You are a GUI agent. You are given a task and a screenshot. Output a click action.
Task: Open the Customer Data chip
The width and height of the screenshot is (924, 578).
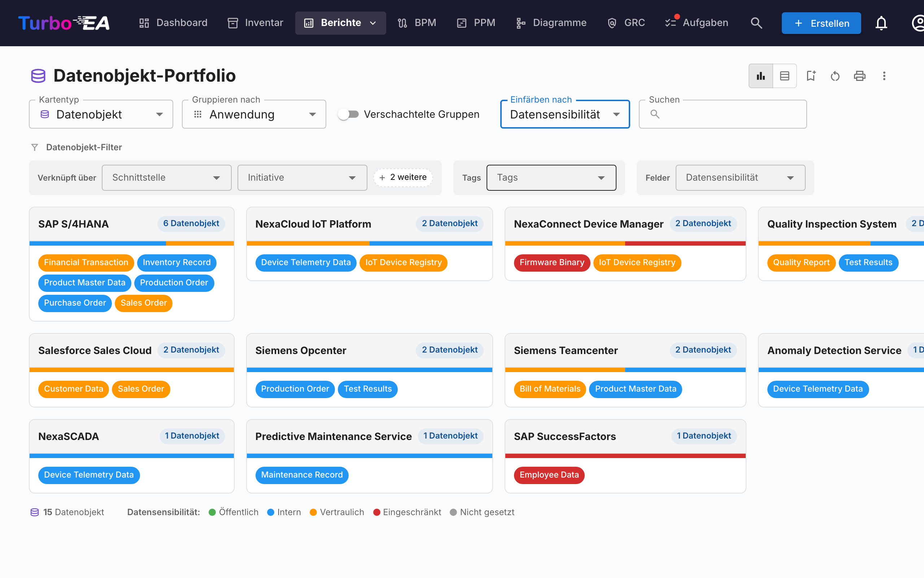coord(73,389)
